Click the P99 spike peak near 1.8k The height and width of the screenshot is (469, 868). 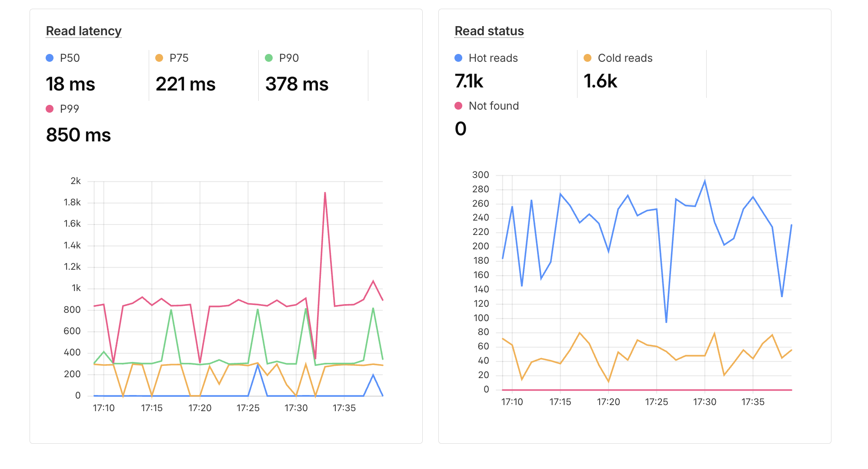(325, 193)
